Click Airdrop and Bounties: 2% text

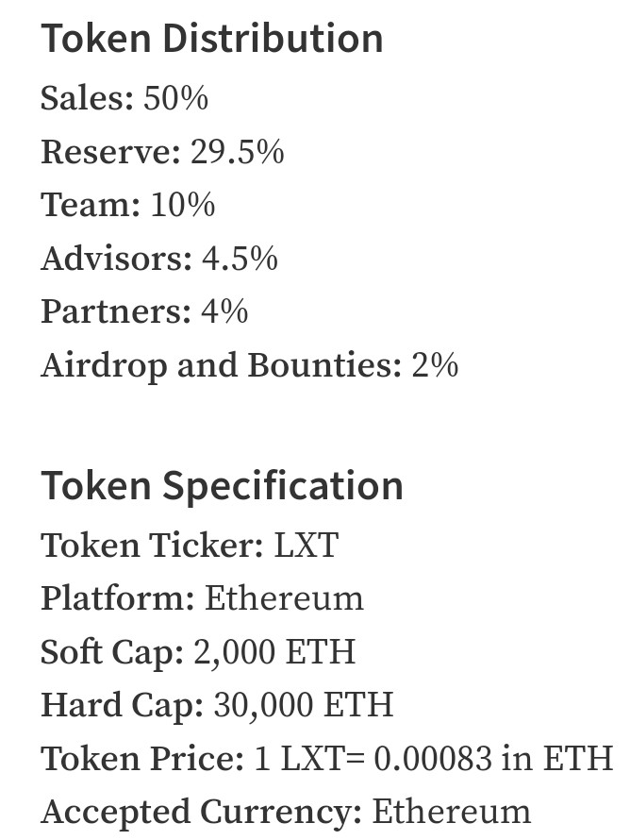249,365
